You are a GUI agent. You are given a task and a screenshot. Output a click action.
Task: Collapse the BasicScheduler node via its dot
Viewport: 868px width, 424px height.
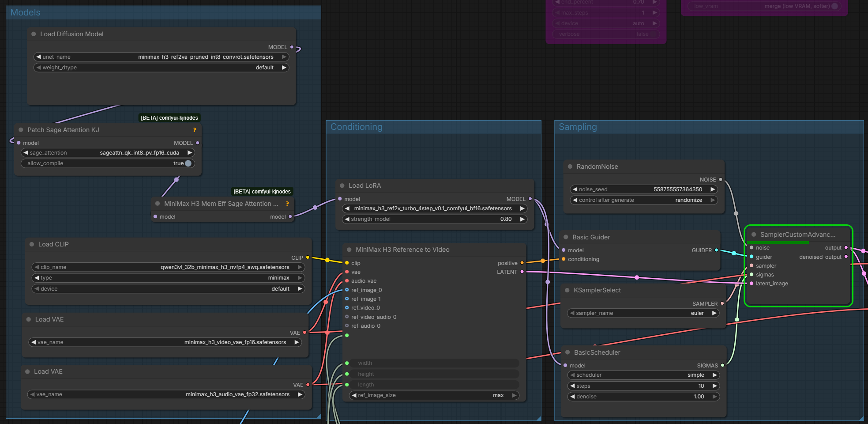pyautogui.click(x=567, y=352)
